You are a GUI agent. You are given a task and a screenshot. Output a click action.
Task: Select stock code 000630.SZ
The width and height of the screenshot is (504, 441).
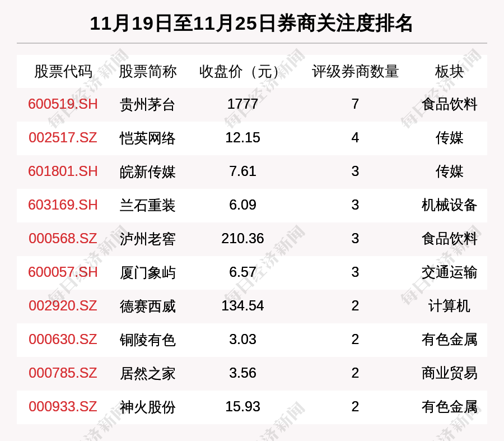pos(63,340)
